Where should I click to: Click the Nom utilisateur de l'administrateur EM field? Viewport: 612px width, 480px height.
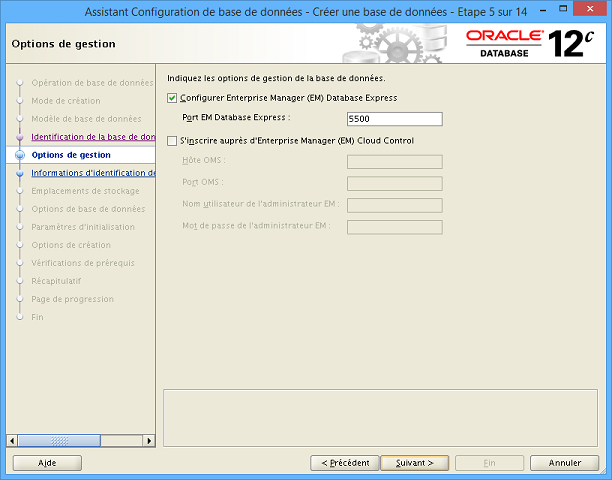click(395, 206)
